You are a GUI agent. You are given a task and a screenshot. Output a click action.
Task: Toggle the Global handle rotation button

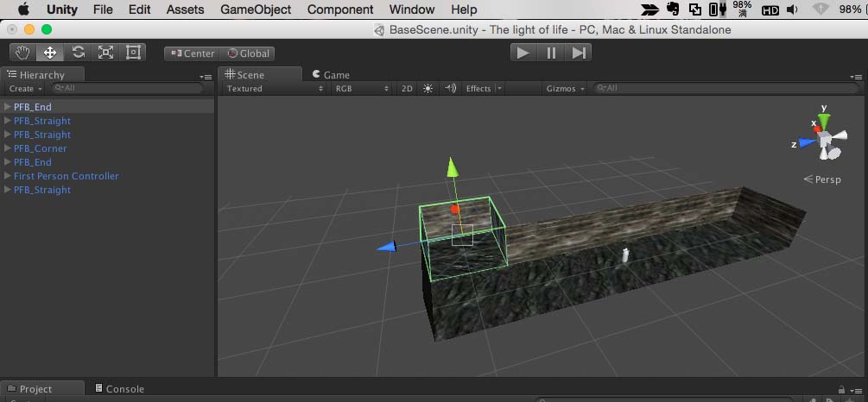[248, 53]
